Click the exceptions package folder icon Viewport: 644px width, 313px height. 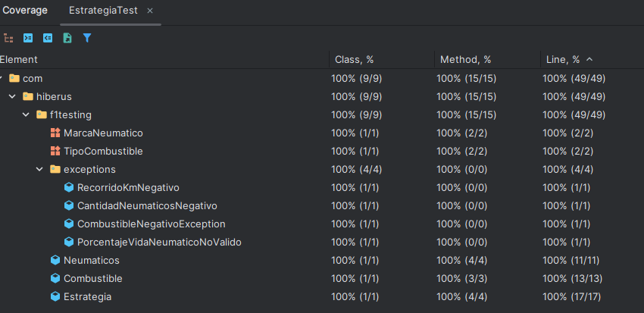[55, 169]
